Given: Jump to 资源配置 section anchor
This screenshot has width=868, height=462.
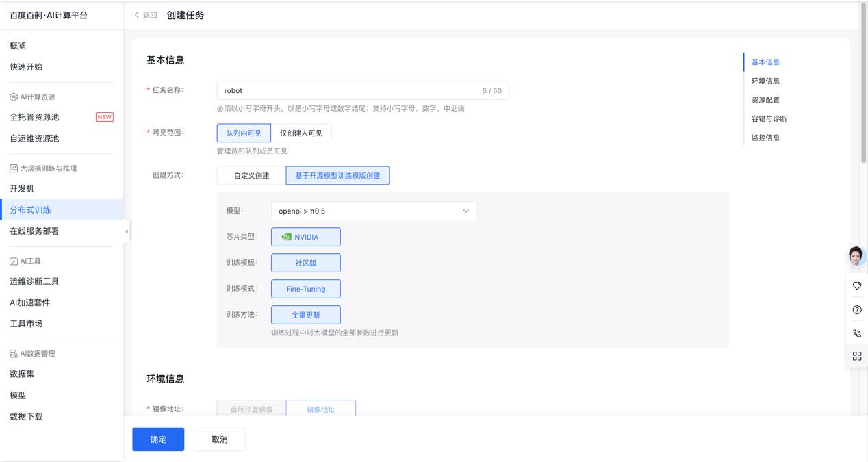Looking at the screenshot, I should 765,100.
